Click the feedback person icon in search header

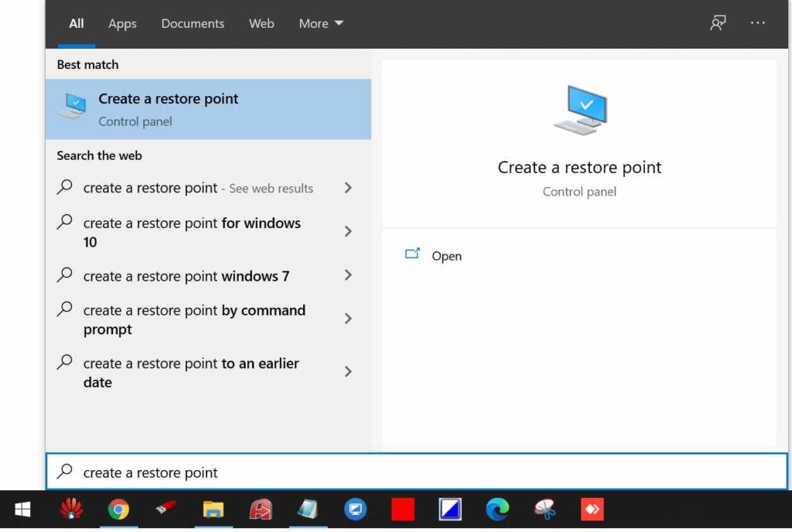718,22
